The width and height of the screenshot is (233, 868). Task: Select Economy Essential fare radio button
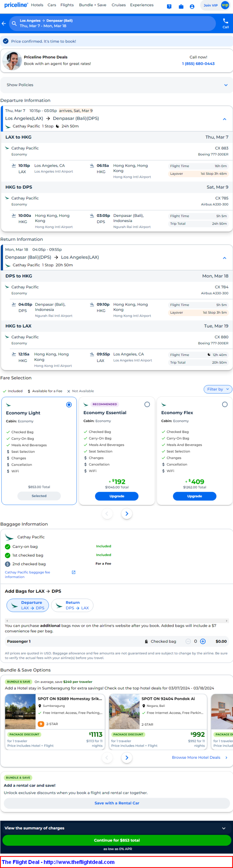147,404
